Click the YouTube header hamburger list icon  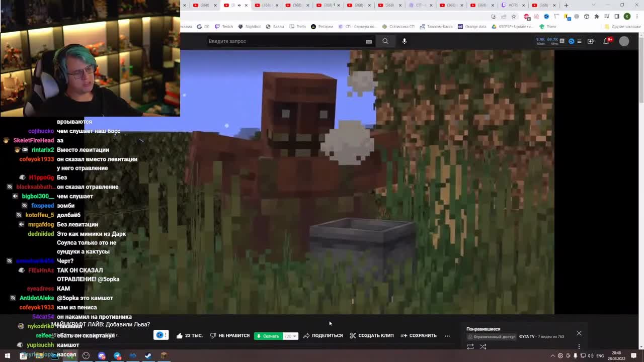tap(579, 41)
